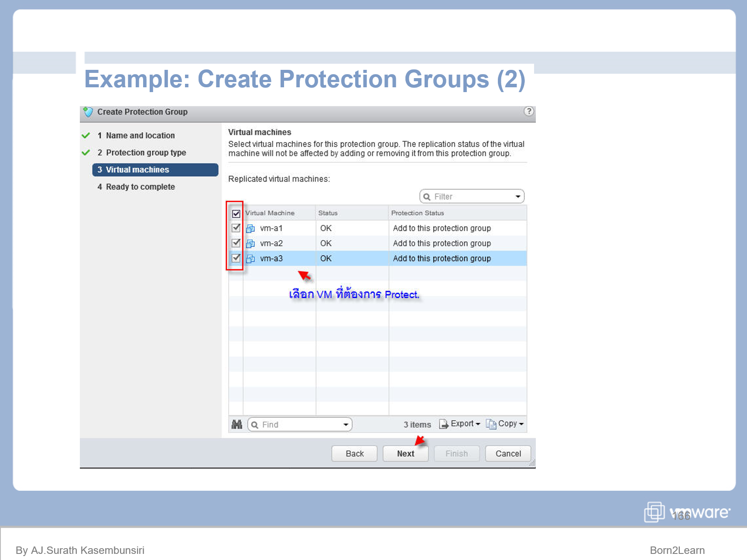The width and height of the screenshot is (747, 560).
Task: Open the help icon in the wizard title bar
Action: [x=529, y=112]
